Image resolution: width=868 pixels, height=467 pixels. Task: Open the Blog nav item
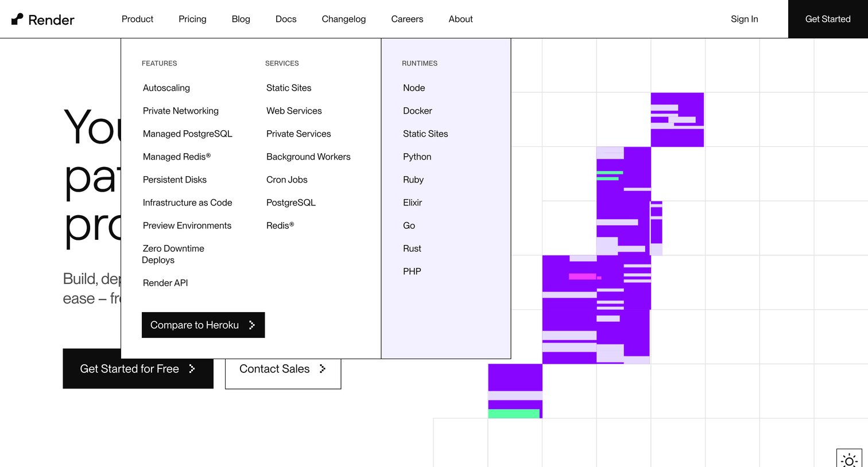[241, 19]
